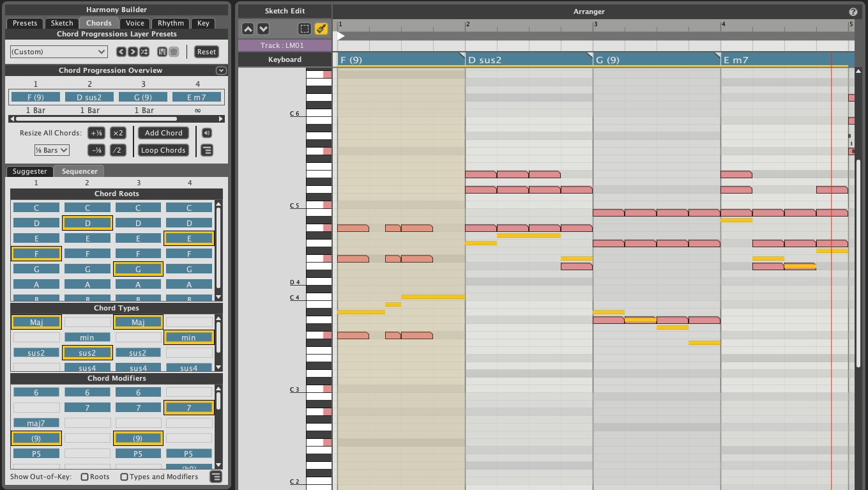Switch to the Rhythm tab
The image size is (868, 490).
click(171, 23)
